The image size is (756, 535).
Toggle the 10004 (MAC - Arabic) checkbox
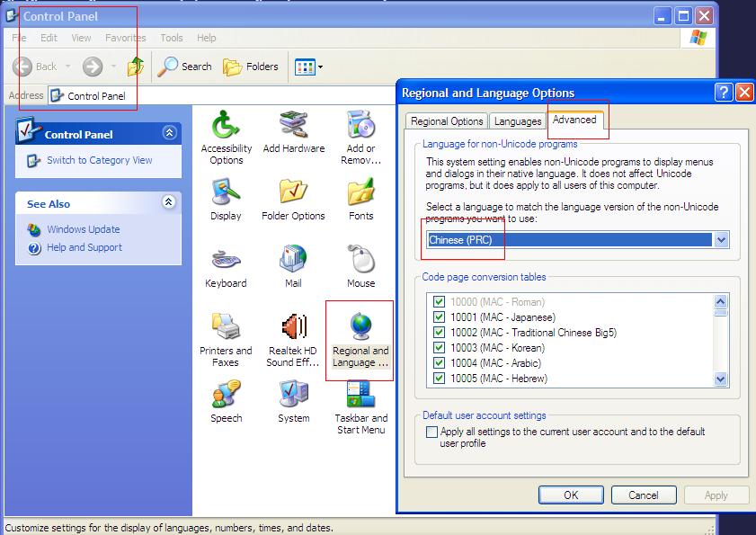click(x=439, y=362)
